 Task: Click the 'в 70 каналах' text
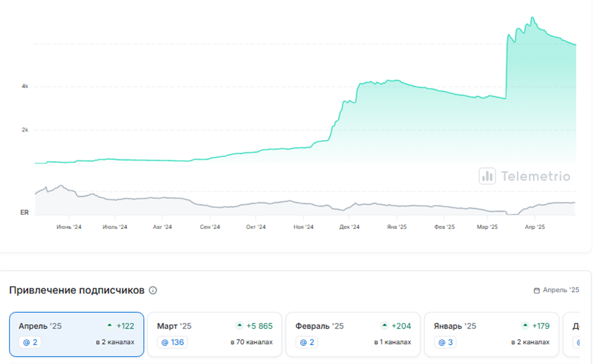pos(251,342)
